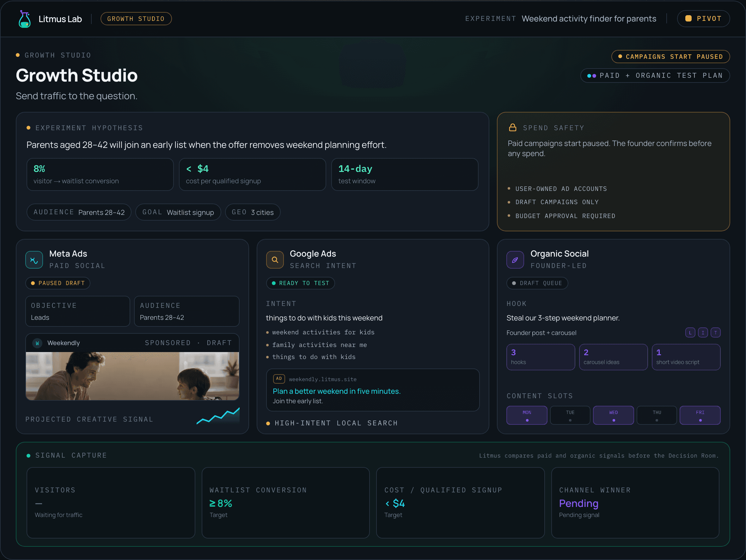Screen dimensions: 746x560
Task: Click the ad headline Plan a better weekend
Action: [x=337, y=391]
